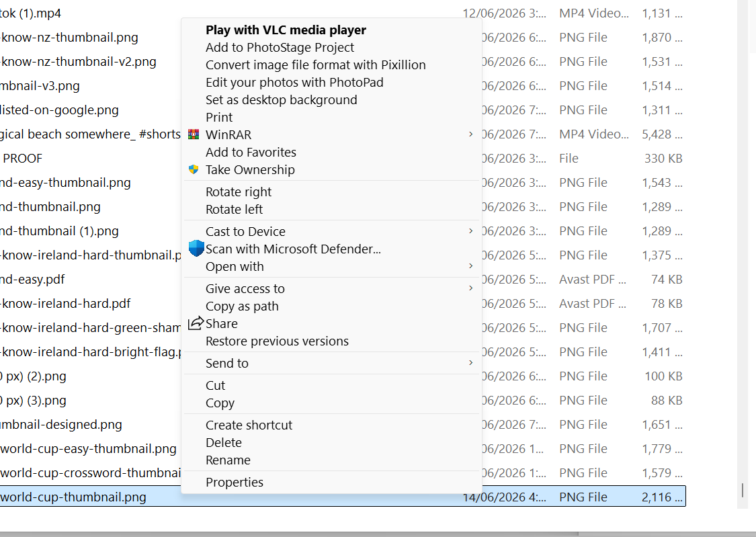Choose Set as desktop background
The height and width of the screenshot is (537, 756).
point(282,99)
